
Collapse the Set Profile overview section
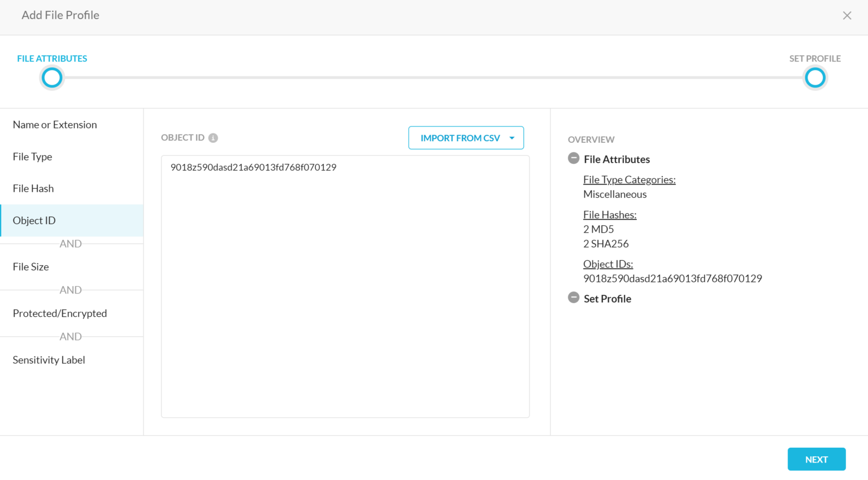coord(573,298)
